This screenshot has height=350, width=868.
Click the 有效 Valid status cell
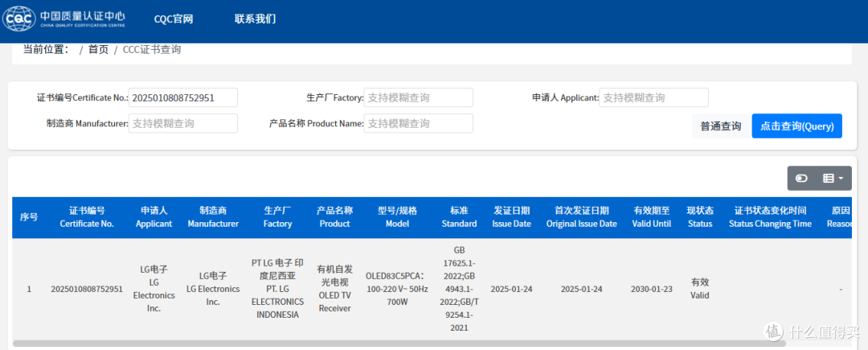(x=700, y=289)
